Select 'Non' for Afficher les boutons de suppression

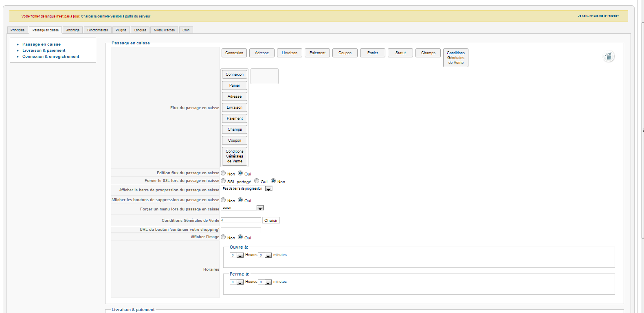(223, 200)
